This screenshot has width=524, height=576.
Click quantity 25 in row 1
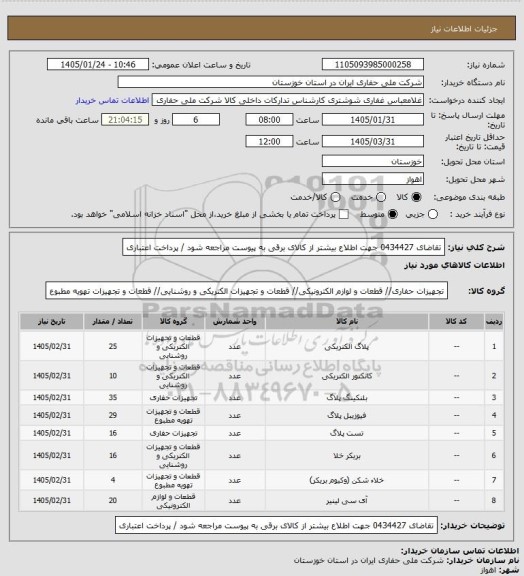click(x=112, y=346)
